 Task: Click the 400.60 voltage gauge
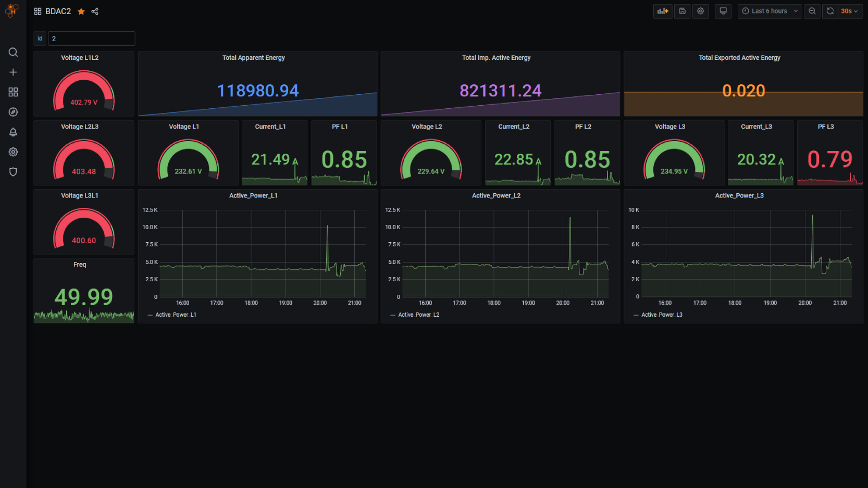84,229
